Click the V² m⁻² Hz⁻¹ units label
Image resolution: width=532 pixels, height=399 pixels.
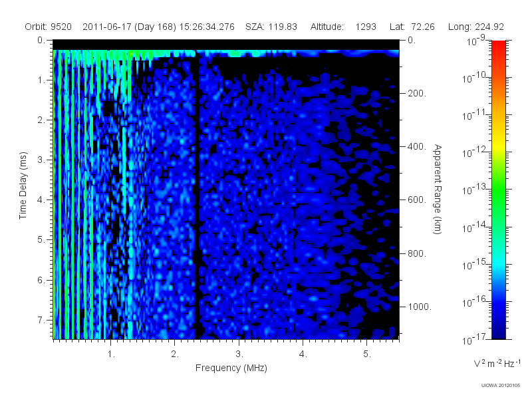(497, 364)
